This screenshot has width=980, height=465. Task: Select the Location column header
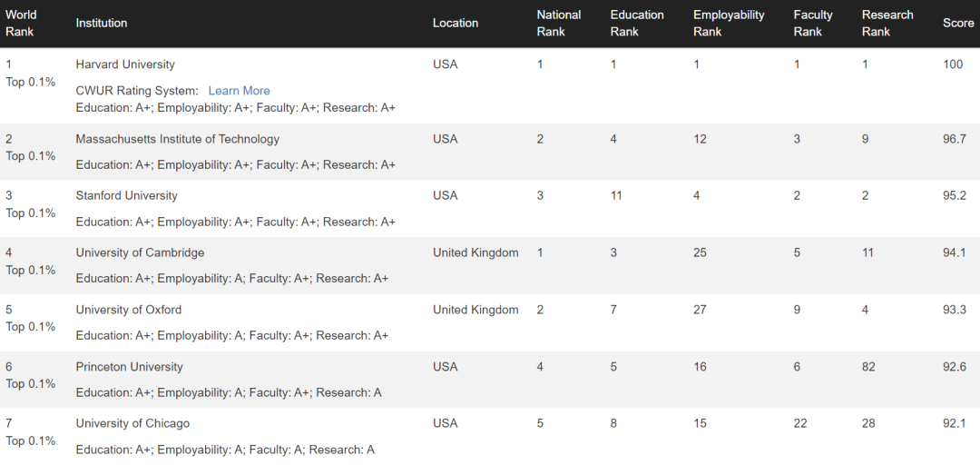[455, 23]
